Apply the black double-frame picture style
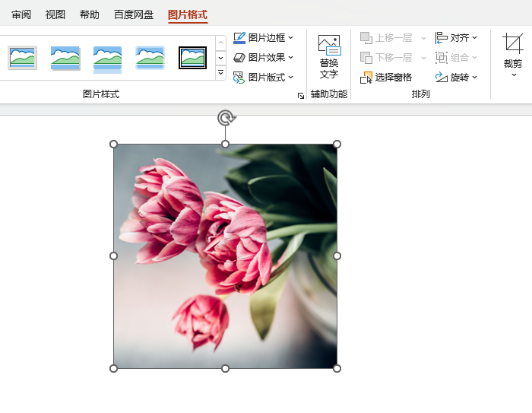Image resolution: width=532 pixels, height=413 pixels. tap(192, 58)
